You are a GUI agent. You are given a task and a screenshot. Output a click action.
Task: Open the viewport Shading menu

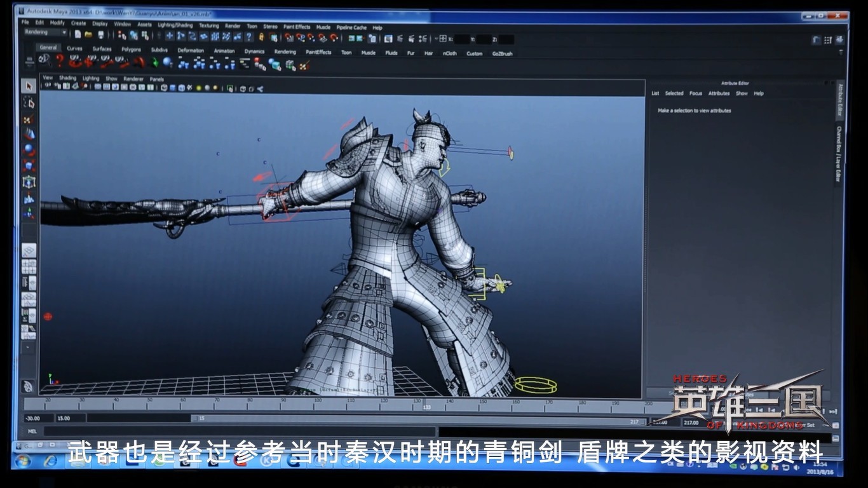[67, 78]
